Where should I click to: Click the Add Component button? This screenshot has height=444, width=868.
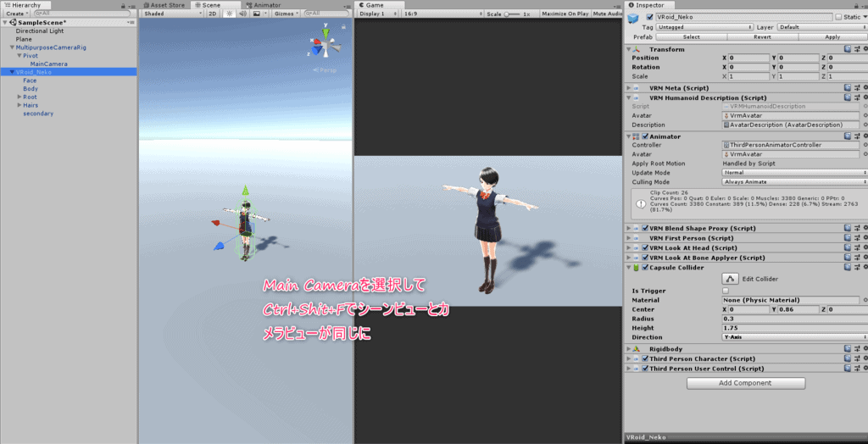tap(745, 383)
